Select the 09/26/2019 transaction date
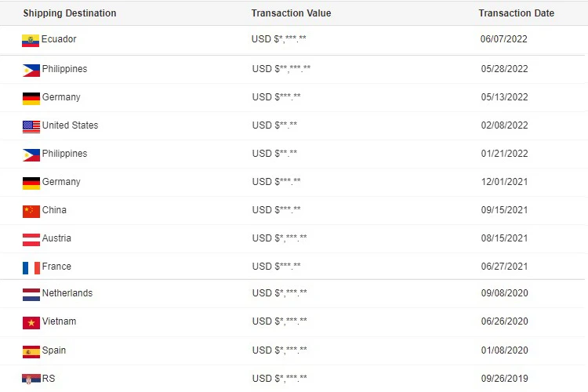This screenshot has width=588, height=392. point(504,379)
